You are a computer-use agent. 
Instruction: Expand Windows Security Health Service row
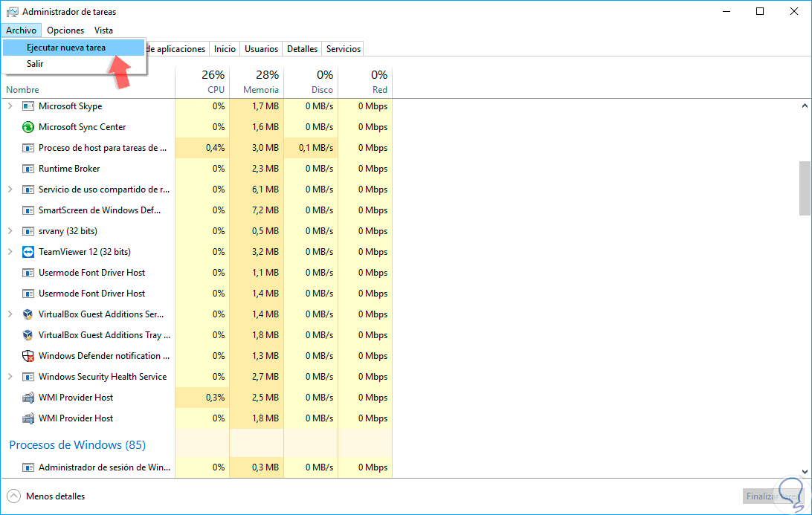[x=10, y=377]
